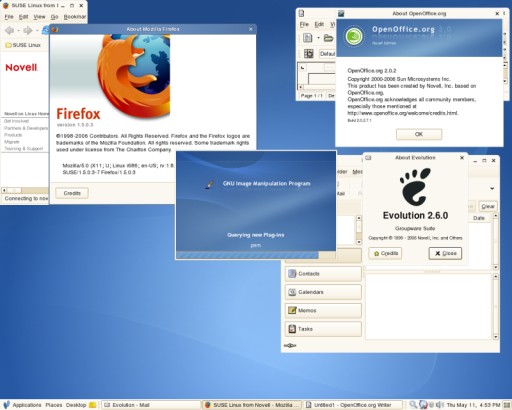Open the SUSE Linux bookmark folder
Image resolution: width=512 pixels, height=410 pixels.
(23, 45)
